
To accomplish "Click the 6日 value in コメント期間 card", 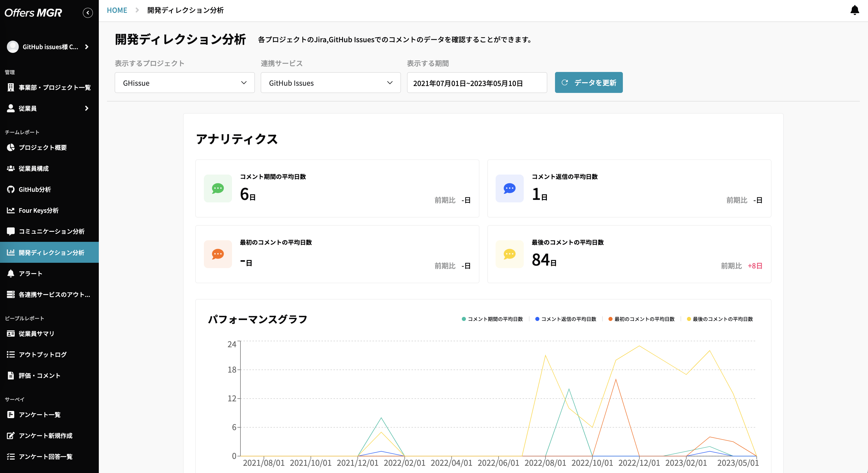I will 248,194.
